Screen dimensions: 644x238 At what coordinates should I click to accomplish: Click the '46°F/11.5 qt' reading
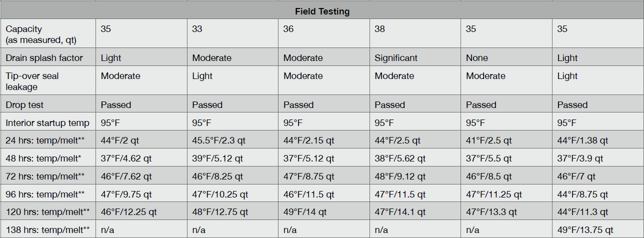308,195
